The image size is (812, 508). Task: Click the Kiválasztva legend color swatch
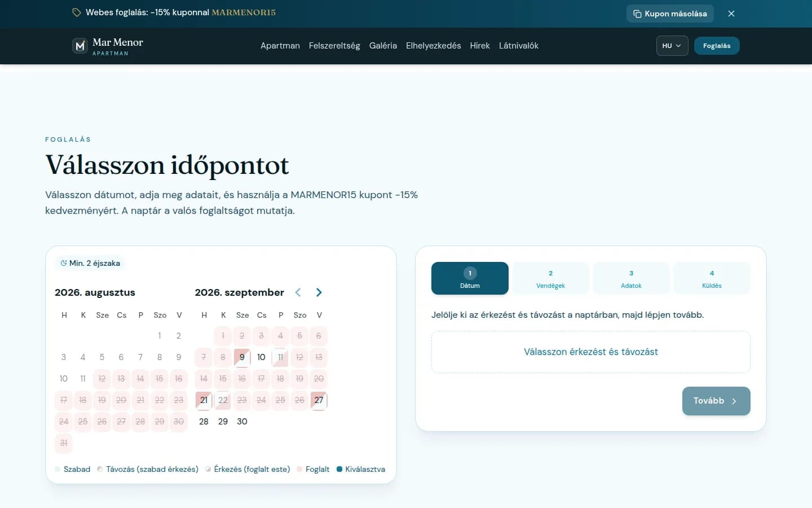point(339,469)
